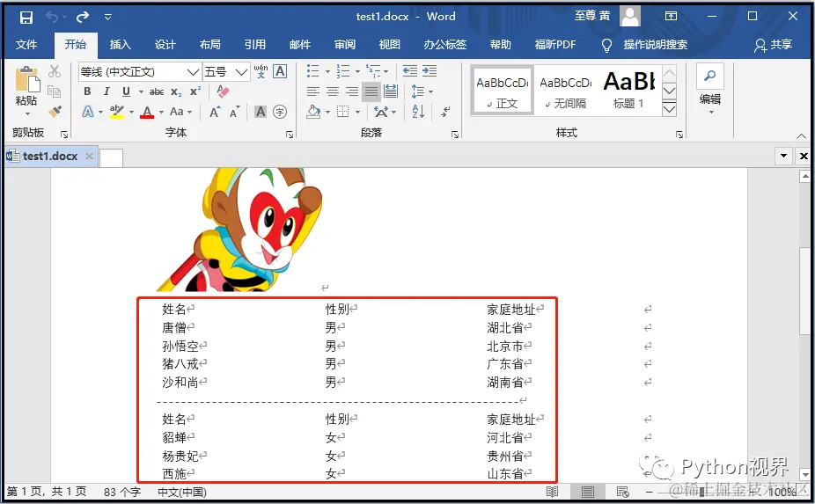Click the Multilevel List icon
This screenshot has width=815, height=504.
point(372,70)
